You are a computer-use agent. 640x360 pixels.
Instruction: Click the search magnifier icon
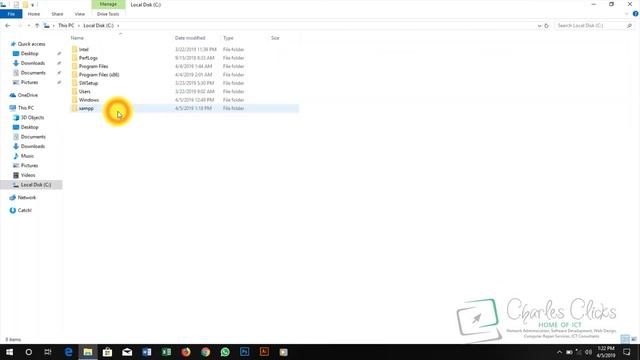pyautogui.click(x=629, y=25)
